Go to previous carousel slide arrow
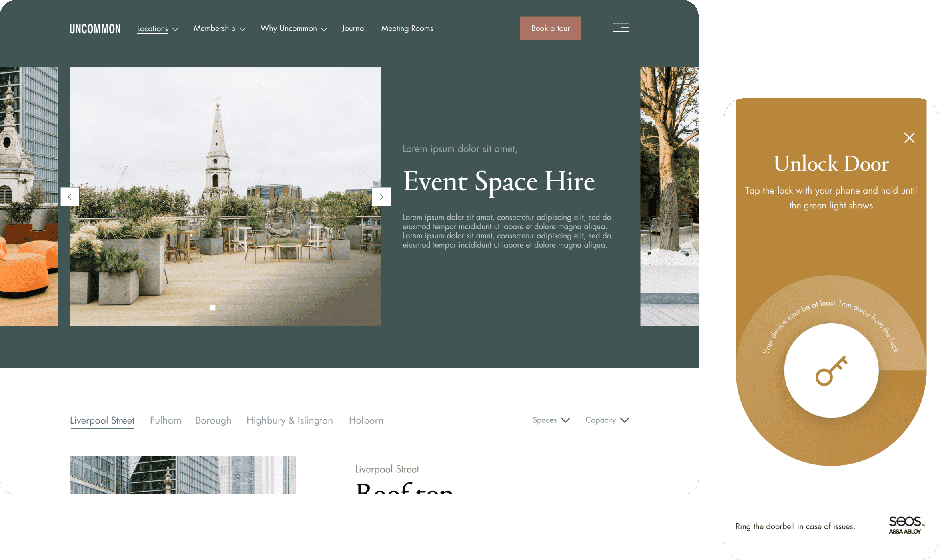 (x=70, y=197)
